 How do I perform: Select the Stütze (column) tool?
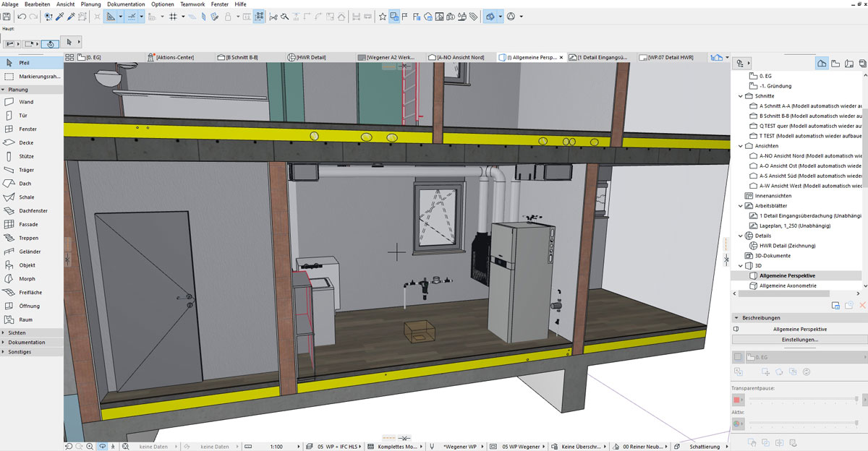point(32,156)
